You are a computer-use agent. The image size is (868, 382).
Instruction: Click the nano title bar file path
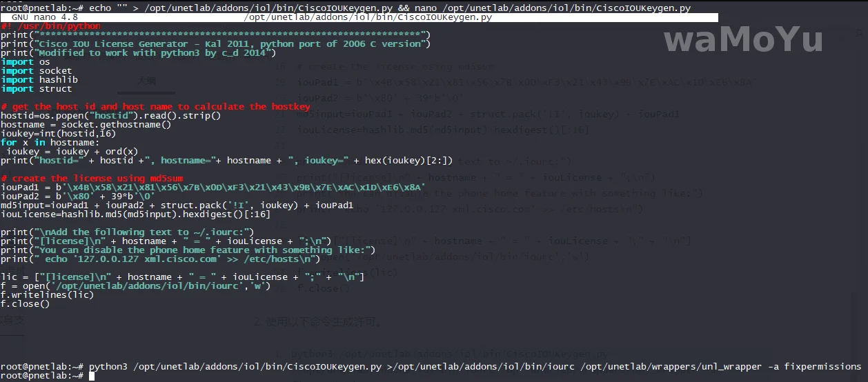(x=368, y=17)
